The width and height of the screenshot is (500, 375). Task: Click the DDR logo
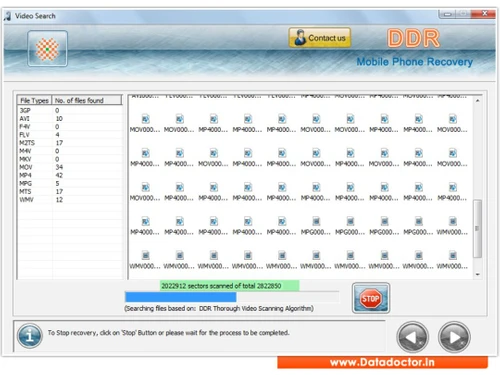(413, 38)
